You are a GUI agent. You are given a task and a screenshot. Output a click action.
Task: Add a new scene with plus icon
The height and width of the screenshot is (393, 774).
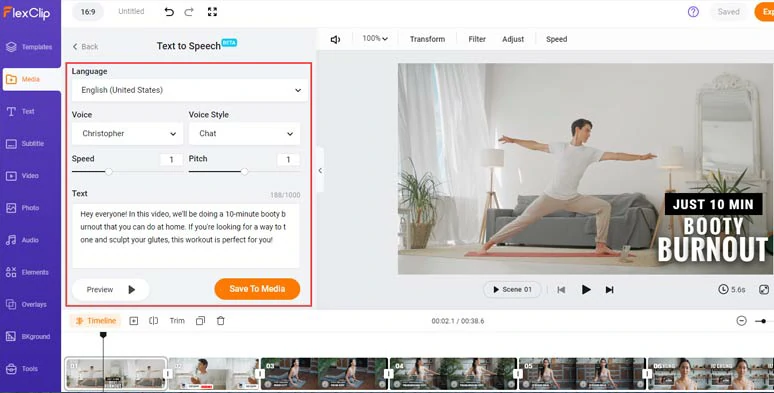coord(134,321)
